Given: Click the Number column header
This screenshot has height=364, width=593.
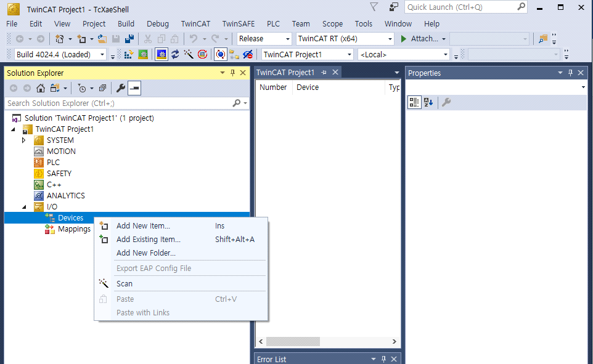Looking at the screenshot, I should point(273,87).
